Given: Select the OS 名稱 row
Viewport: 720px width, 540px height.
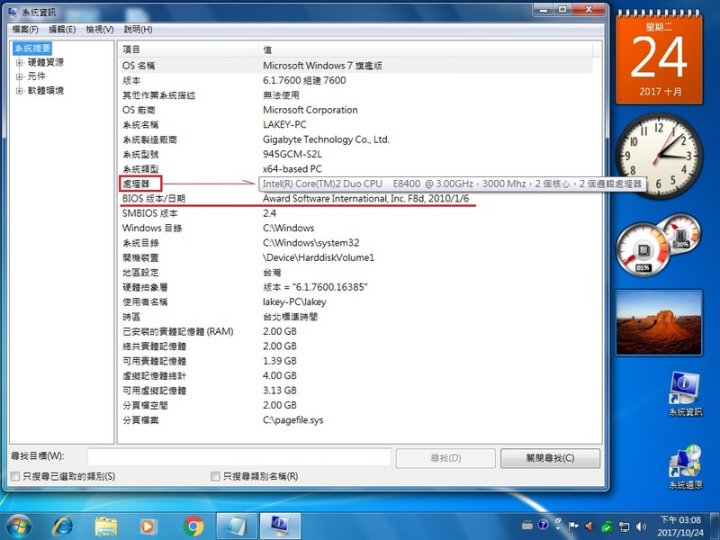Looking at the screenshot, I should coord(357,66).
